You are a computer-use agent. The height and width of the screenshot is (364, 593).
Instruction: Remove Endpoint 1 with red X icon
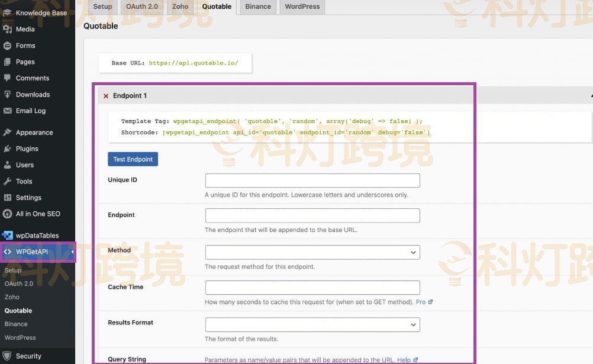coord(106,96)
